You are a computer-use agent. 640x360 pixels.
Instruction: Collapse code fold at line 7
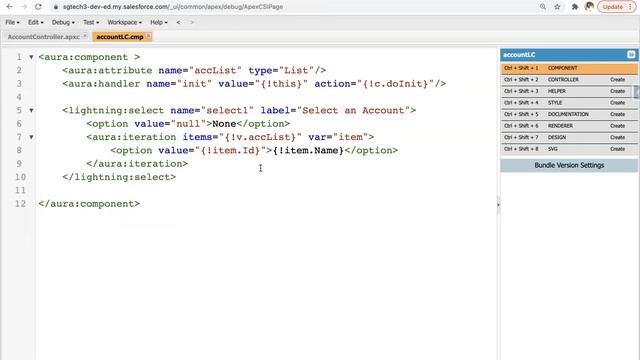(x=31, y=137)
